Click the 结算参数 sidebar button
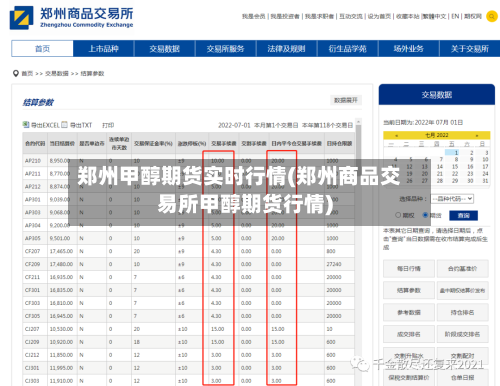The width and height of the screenshot is (500, 386). [x=409, y=290]
